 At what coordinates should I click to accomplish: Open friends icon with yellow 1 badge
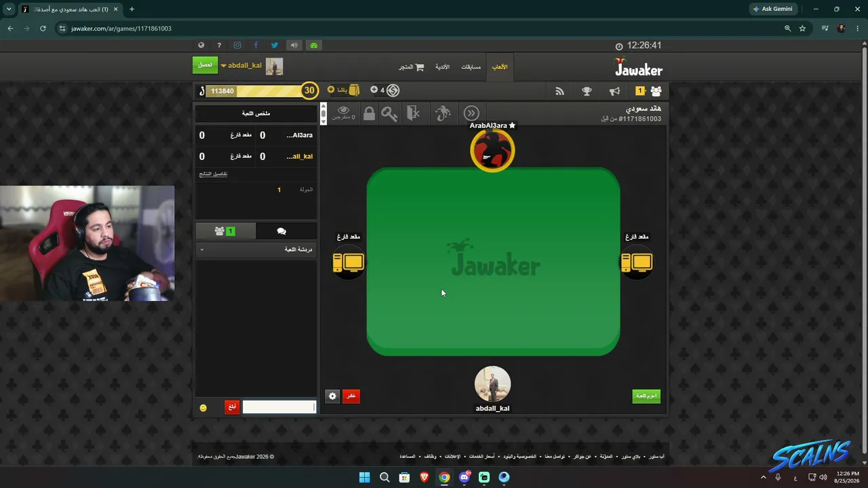click(x=649, y=91)
